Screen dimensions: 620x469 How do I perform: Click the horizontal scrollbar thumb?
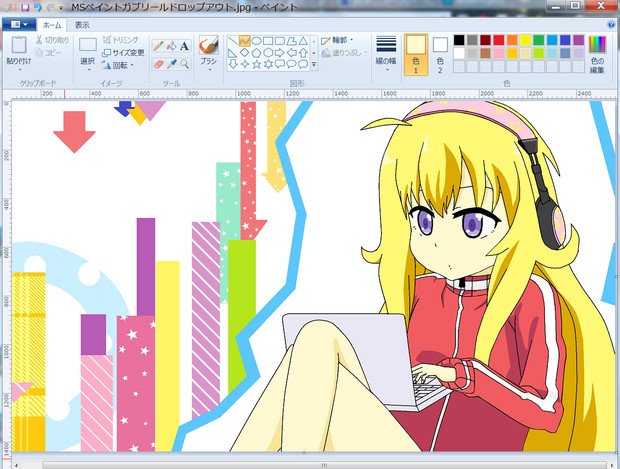click(x=324, y=465)
